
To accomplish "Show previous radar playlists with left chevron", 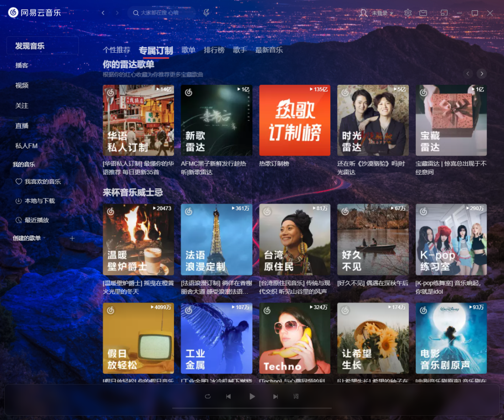I will (468, 74).
